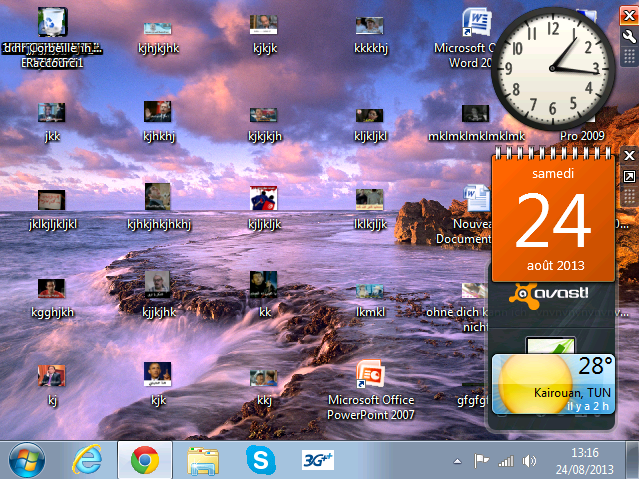Open Action Center flag icon
Viewport: 639px width, 479px height.
(481, 461)
